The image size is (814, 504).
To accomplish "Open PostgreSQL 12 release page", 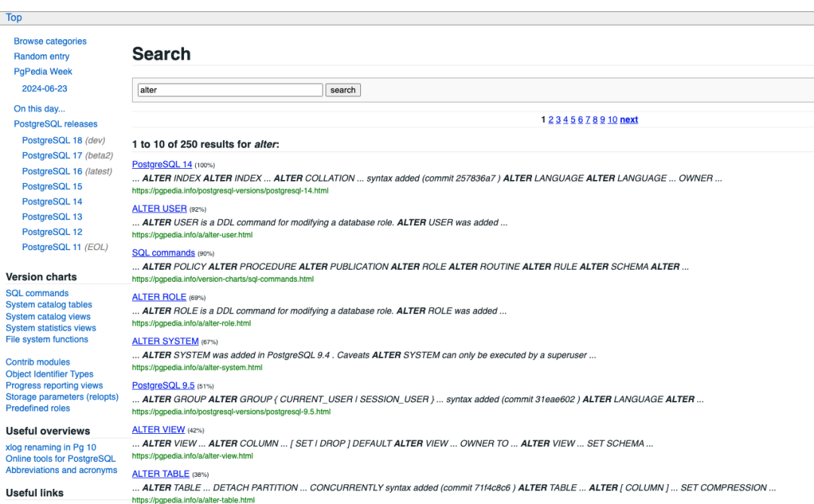I will pos(52,231).
